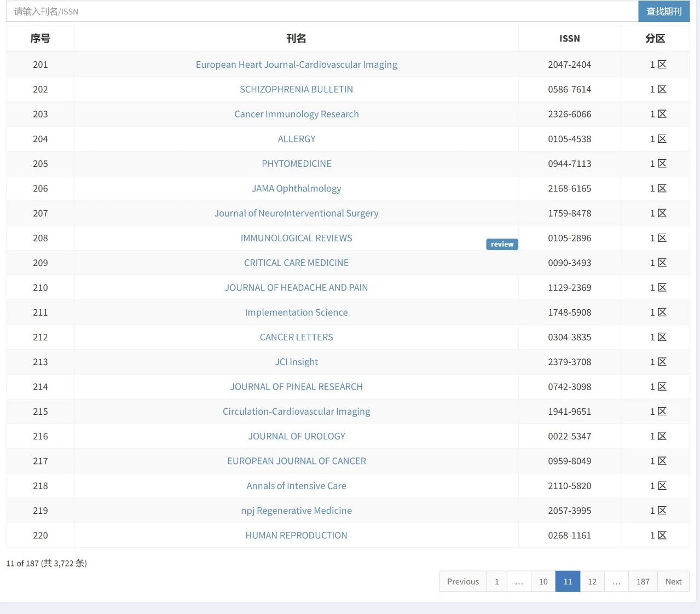Image resolution: width=700 pixels, height=614 pixels.
Task: Select ISSN 1129-2369 cell
Action: pyautogui.click(x=570, y=287)
